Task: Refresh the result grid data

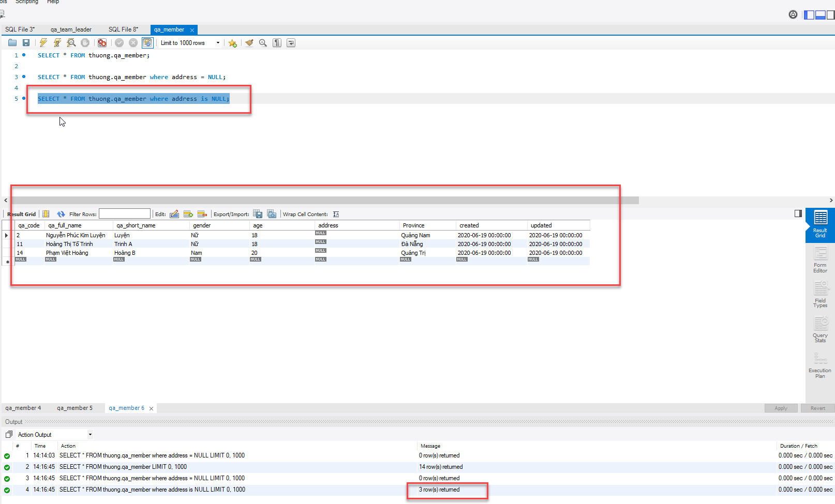Action: coord(61,214)
